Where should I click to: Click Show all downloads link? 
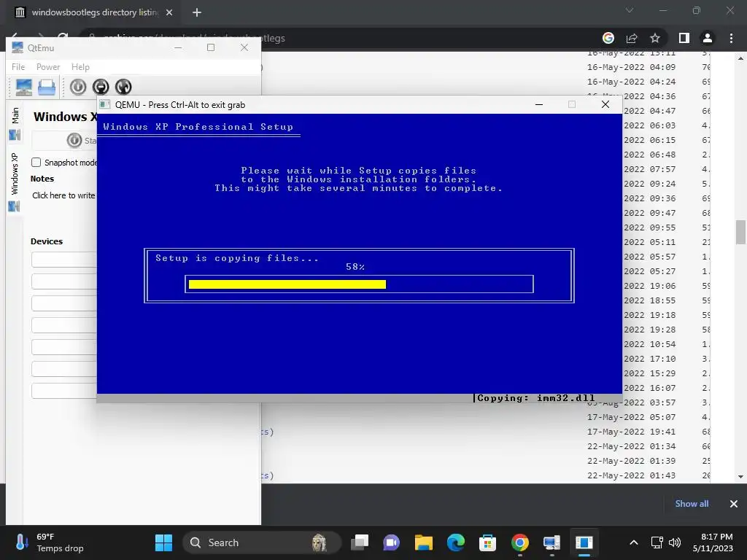(x=692, y=504)
